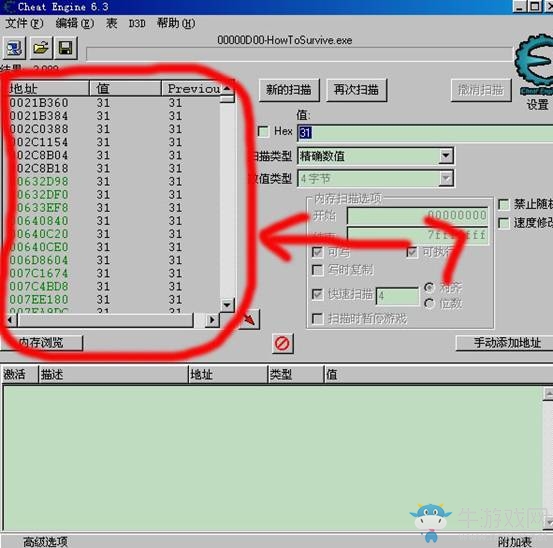Viewport: 553px width, 548px height.
Task: Toggle the 扫描时暂停游戏 checkbox
Action: (x=317, y=319)
